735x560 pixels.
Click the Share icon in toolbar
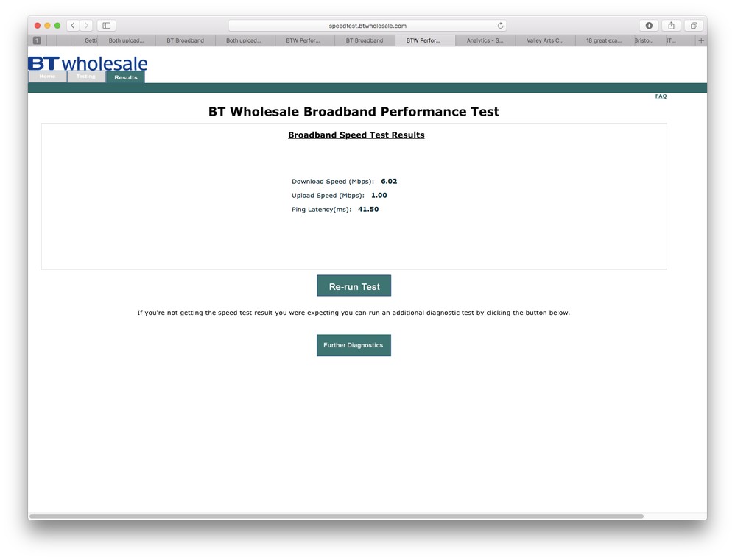point(671,26)
